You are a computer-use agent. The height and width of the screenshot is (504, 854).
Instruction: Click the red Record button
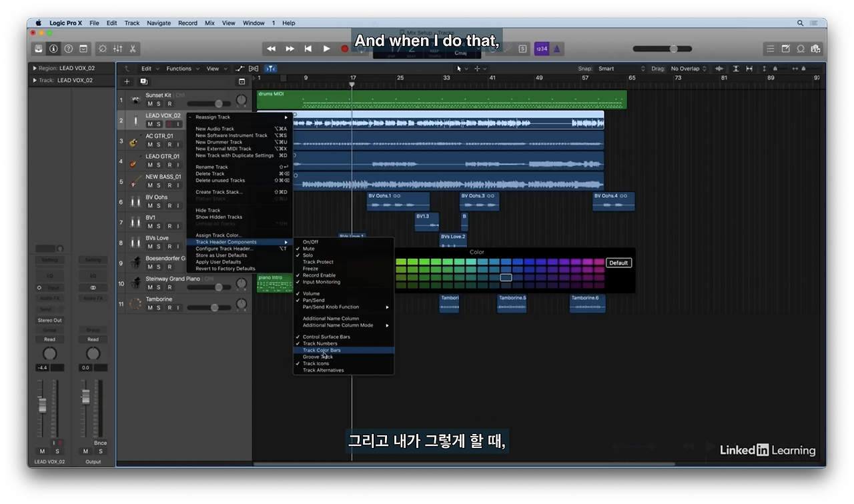click(345, 49)
